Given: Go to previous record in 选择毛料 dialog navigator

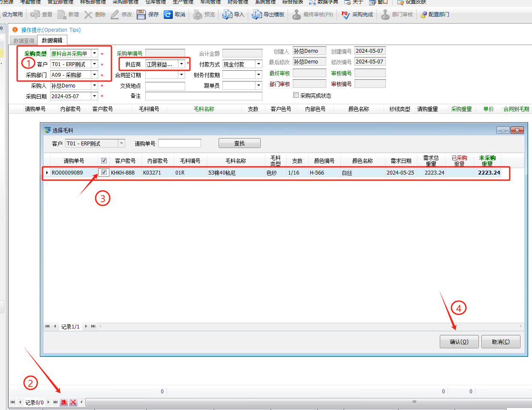Looking at the screenshot, I should coord(55,326).
